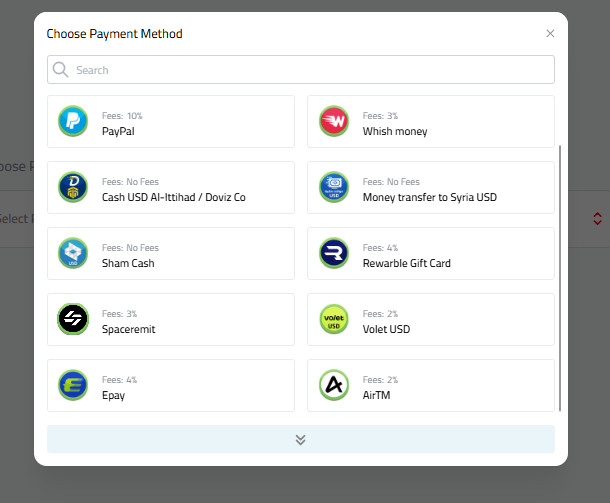Select the Spaceremit name label
Screen dimensions: 610x503
coord(128,329)
